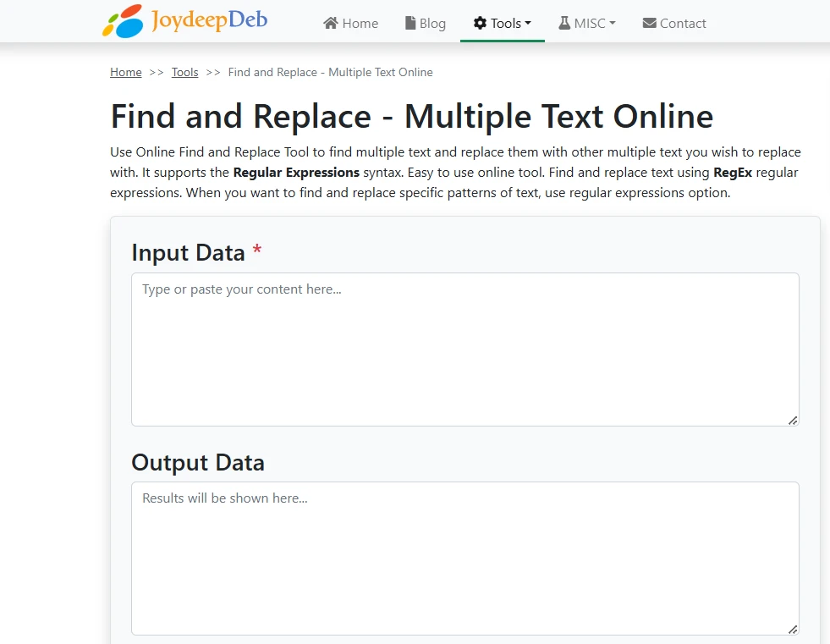Switch to the Blog section
This screenshot has height=644, width=830.
point(431,23)
